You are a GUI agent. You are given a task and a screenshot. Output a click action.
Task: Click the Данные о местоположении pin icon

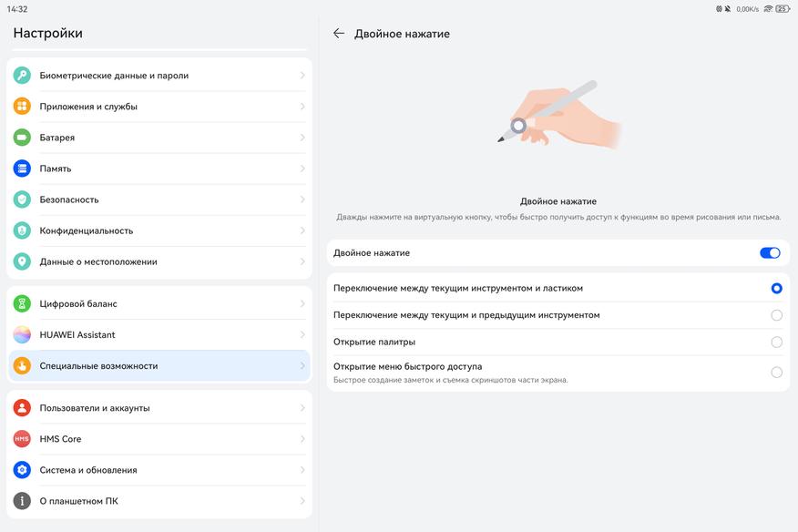[22, 261]
